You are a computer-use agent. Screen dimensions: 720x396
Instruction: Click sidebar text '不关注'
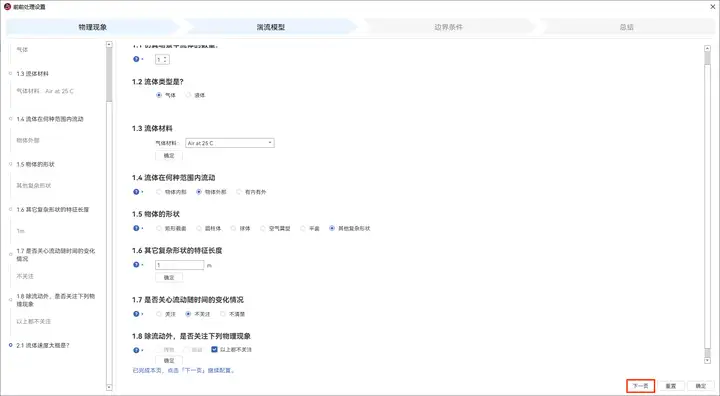(25, 276)
